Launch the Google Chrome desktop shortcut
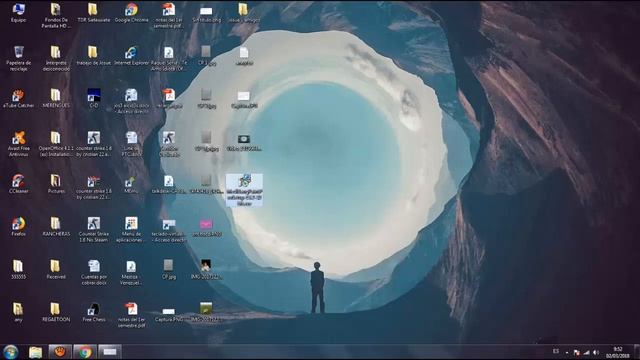The width and height of the screenshot is (640, 360). [x=131, y=13]
